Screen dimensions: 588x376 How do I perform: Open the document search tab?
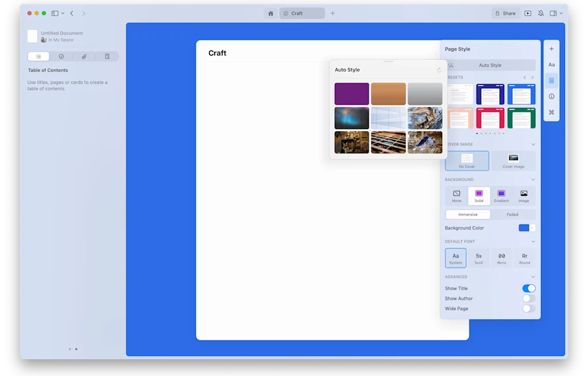pos(107,56)
